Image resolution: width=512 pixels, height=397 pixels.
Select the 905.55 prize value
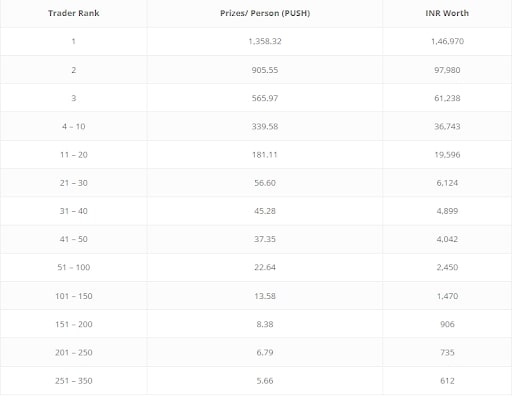tap(265, 70)
